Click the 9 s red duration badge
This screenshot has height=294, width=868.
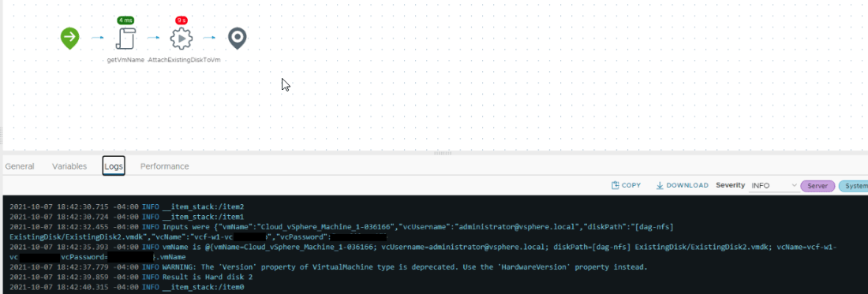181,20
